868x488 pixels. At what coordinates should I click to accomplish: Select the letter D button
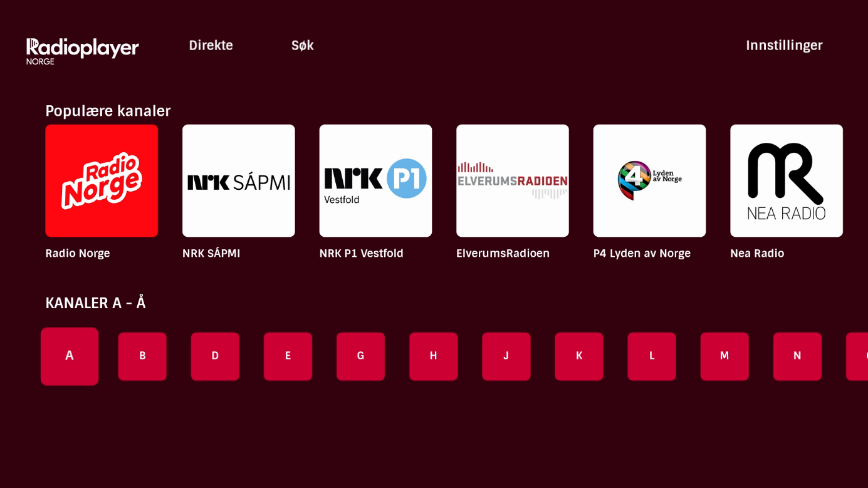click(x=215, y=356)
